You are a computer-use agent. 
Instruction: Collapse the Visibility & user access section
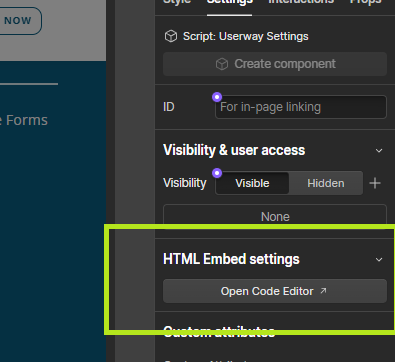tap(379, 151)
